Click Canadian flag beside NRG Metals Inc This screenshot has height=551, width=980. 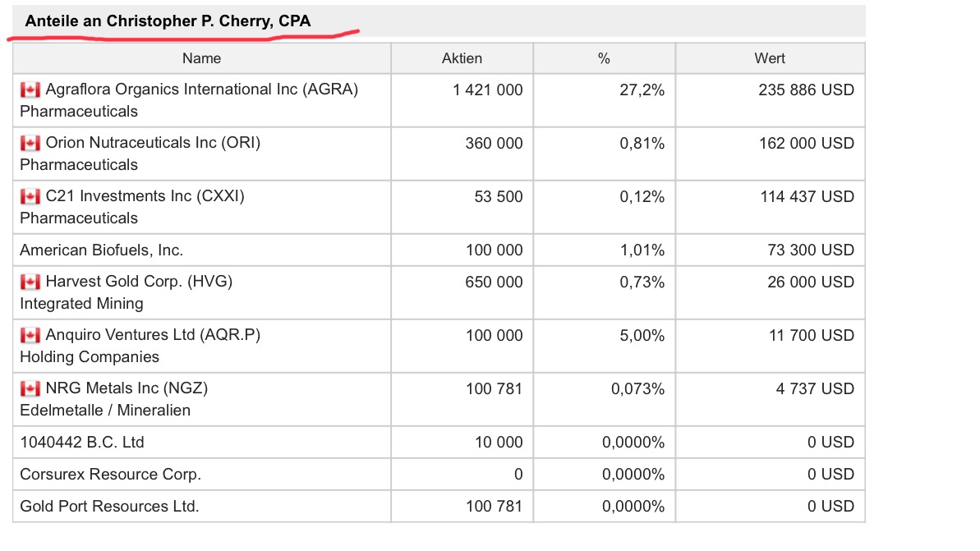point(30,389)
